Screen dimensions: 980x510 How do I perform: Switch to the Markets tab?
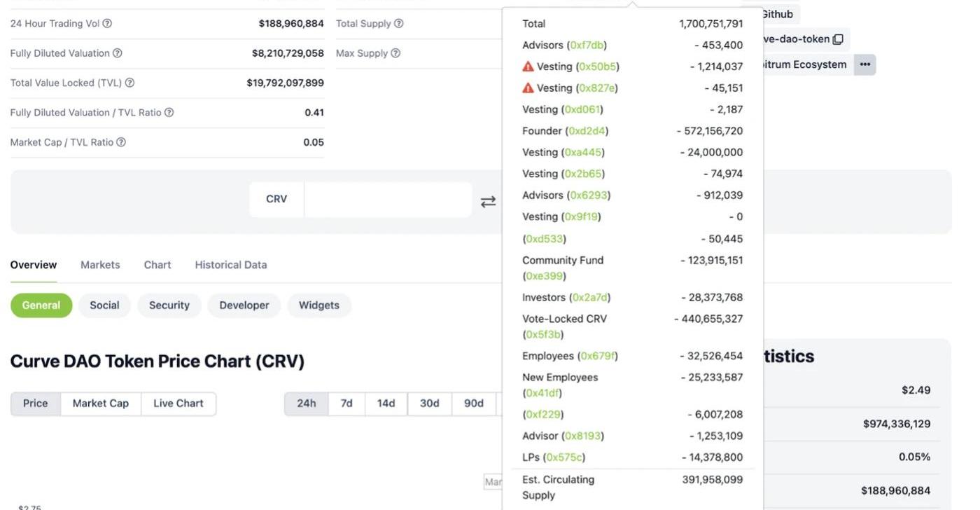click(x=100, y=265)
